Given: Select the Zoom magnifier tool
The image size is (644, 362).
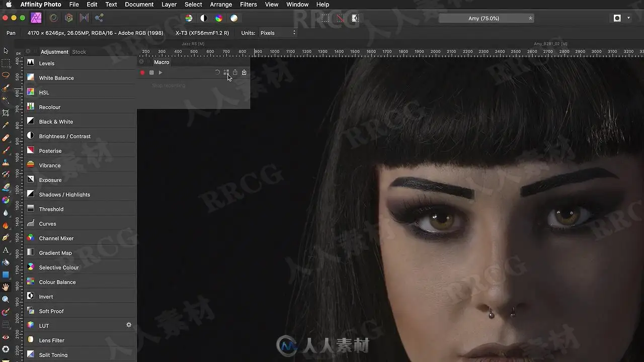Looking at the screenshot, I should [x=6, y=299].
